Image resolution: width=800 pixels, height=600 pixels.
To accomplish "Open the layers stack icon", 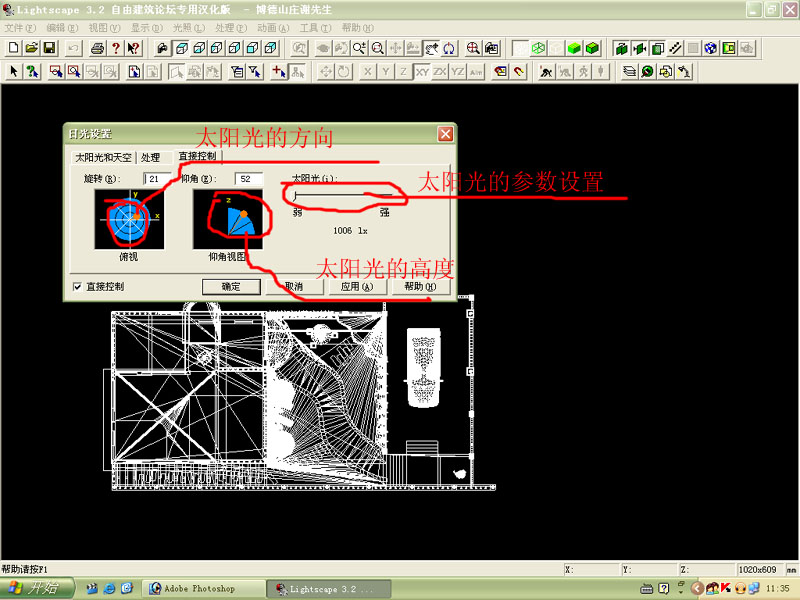I will (x=630, y=72).
